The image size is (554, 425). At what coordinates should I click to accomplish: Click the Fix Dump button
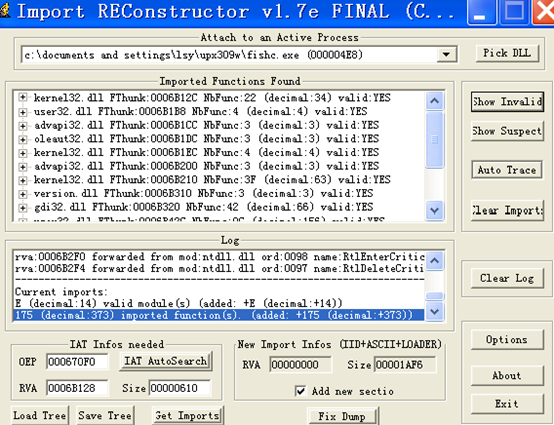point(342,416)
